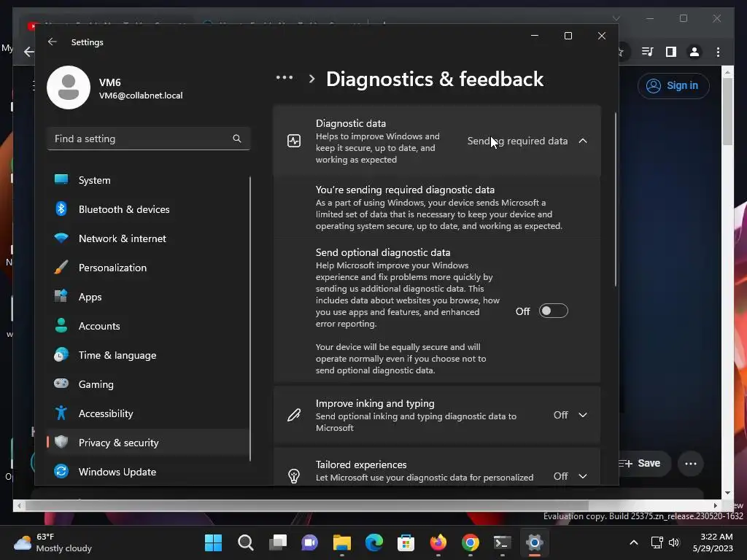Focus the Find a setting search box
The image size is (747, 560).
[148, 139]
